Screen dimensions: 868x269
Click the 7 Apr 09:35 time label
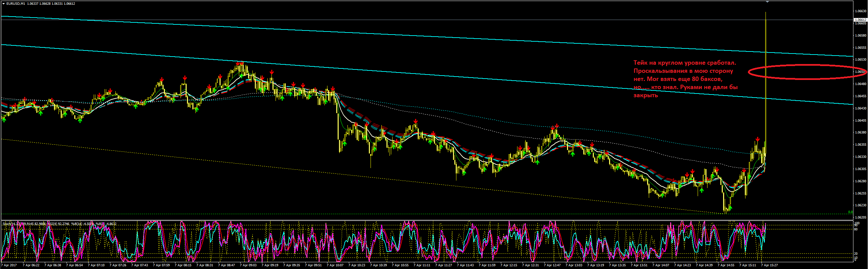click(x=292, y=265)
